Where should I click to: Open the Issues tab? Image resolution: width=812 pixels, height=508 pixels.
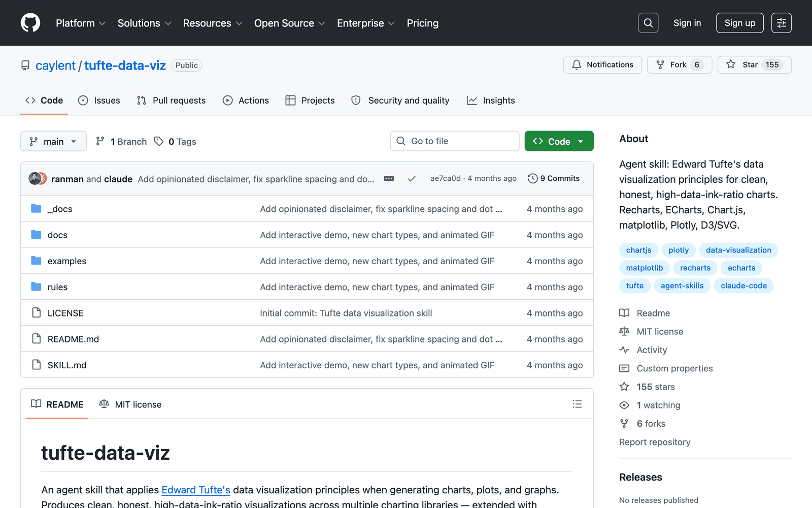tap(99, 100)
